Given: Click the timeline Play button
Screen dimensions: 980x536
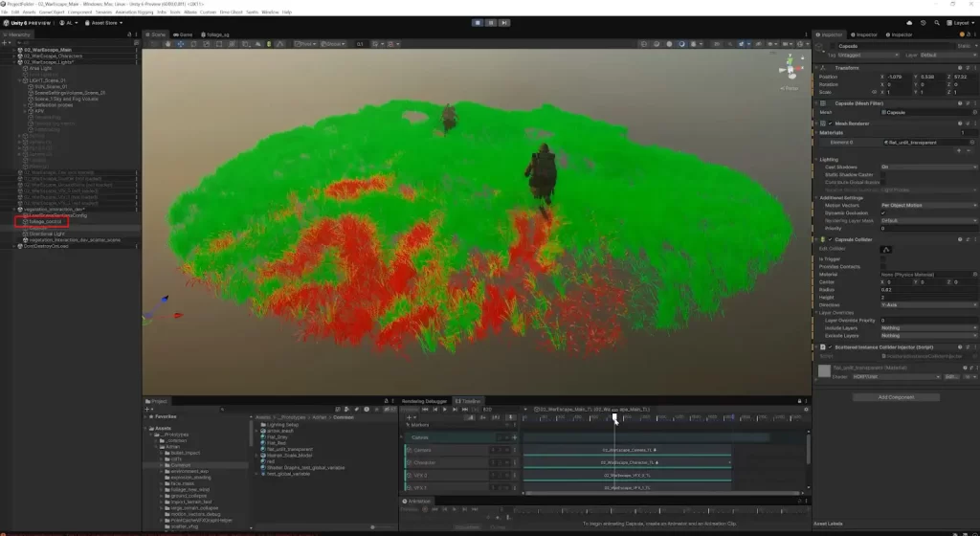Looking at the screenshot, I should click(x=444, y=409).
